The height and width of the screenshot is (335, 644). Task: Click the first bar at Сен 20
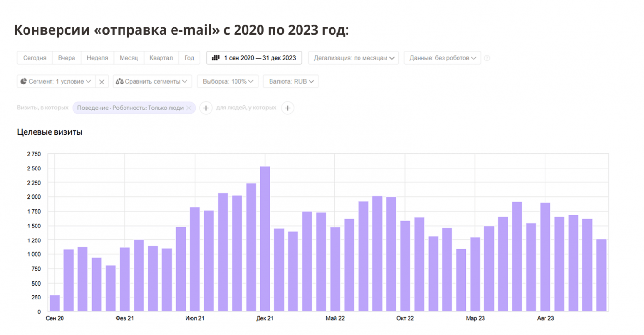(55, 303)
